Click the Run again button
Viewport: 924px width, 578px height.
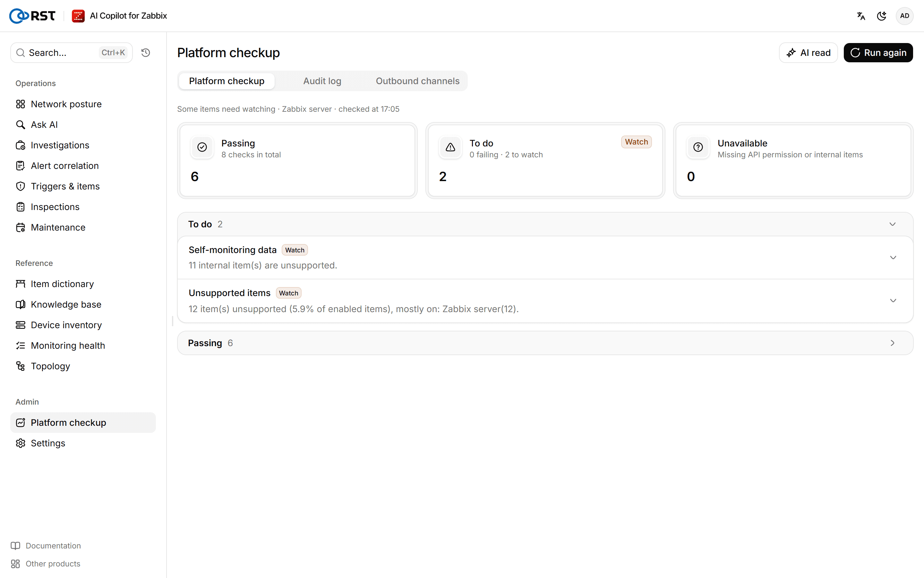(878, 53)
